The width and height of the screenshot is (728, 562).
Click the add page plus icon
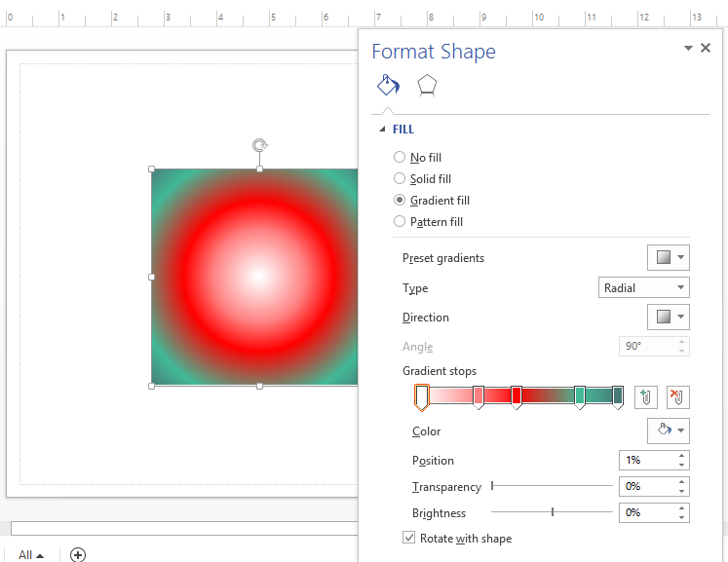point(78,554)
